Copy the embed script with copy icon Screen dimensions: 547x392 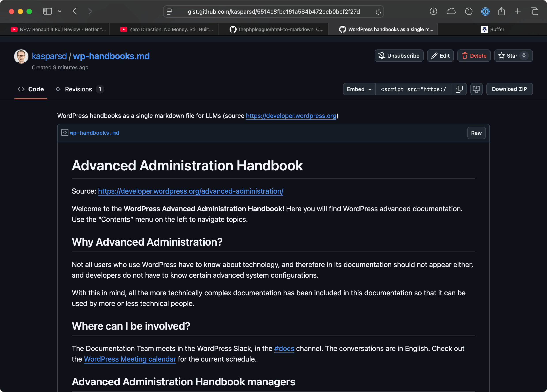coord(459,89)
